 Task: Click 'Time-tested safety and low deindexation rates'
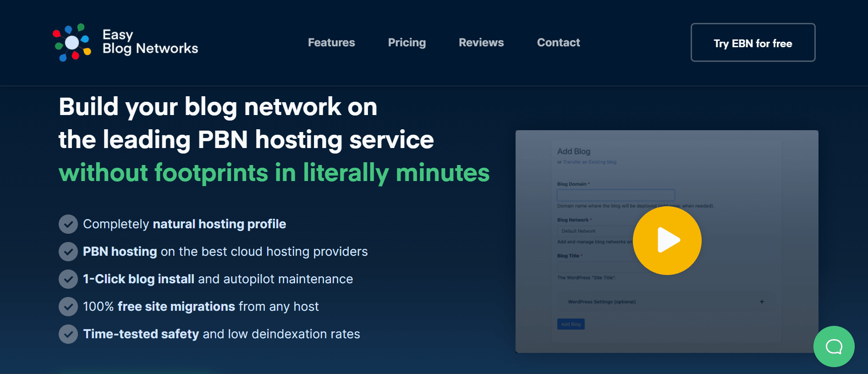coord(222,334)
